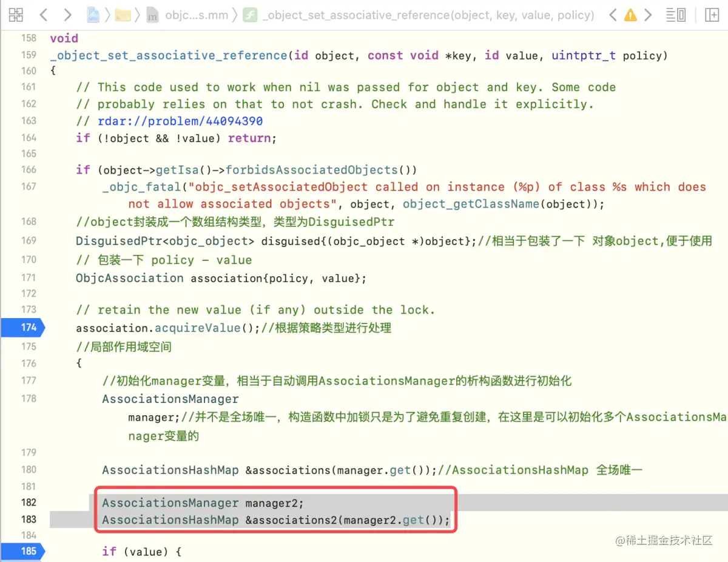Click the yellow warning triangle icon

pos(630,15)
